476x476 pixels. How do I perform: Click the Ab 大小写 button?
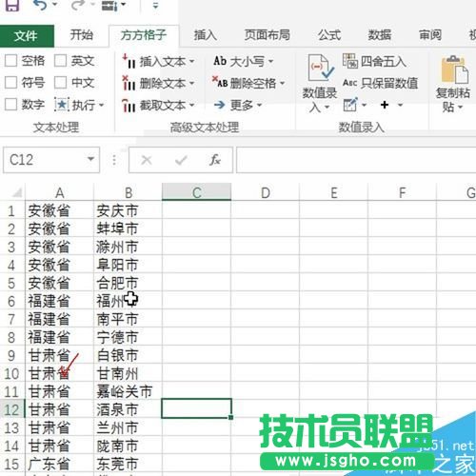[243, 61]
